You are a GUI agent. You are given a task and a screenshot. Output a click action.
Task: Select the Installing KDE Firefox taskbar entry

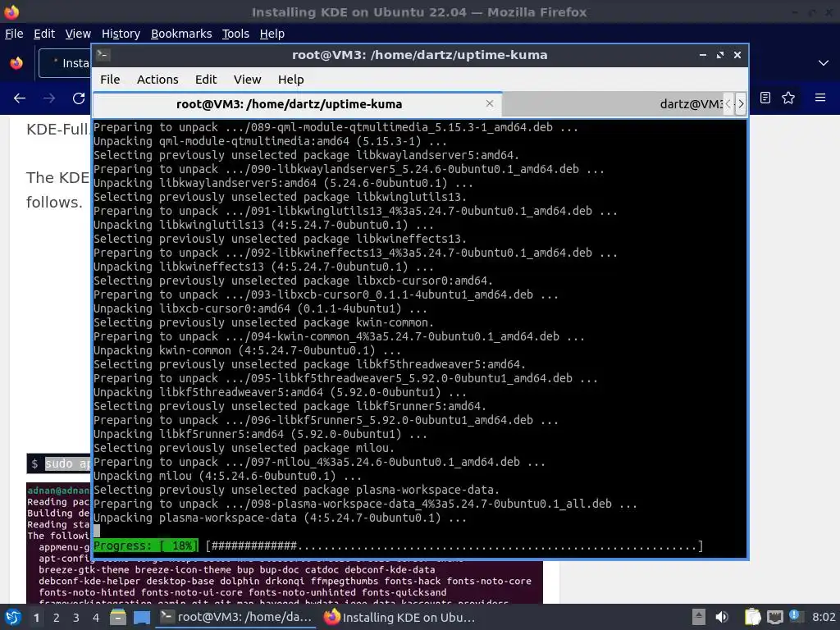click(x=399, y=617)
